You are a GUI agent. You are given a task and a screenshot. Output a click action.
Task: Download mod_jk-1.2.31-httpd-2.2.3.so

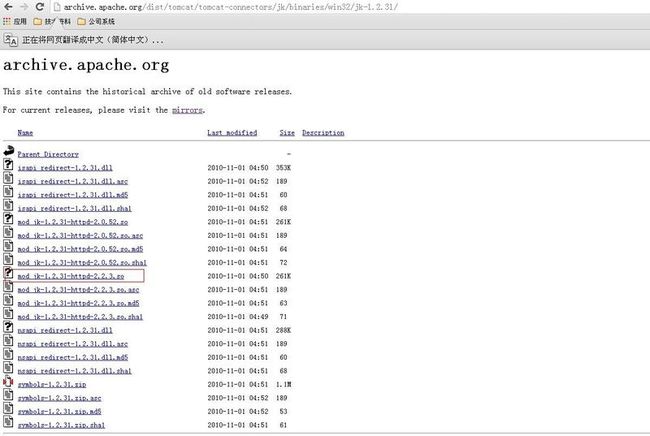[71, 276]
